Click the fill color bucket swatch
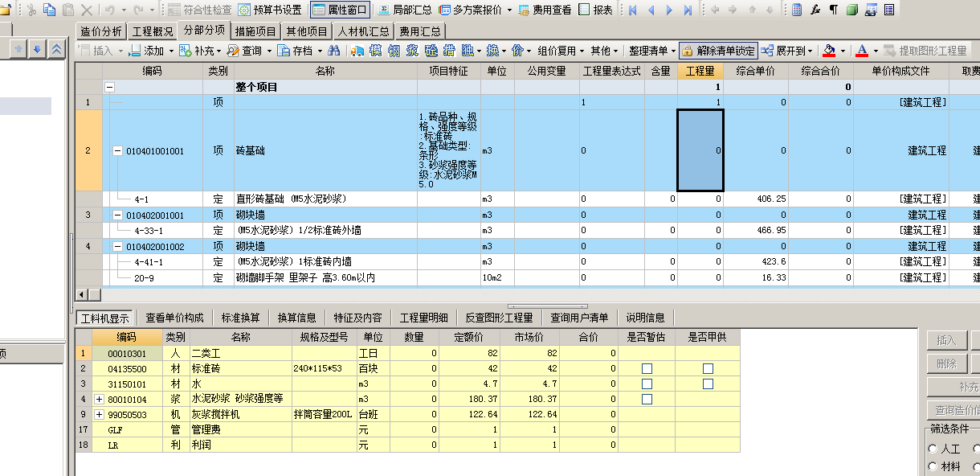The width and height of the screenshot is (980, 476). (x=829, y=51)
